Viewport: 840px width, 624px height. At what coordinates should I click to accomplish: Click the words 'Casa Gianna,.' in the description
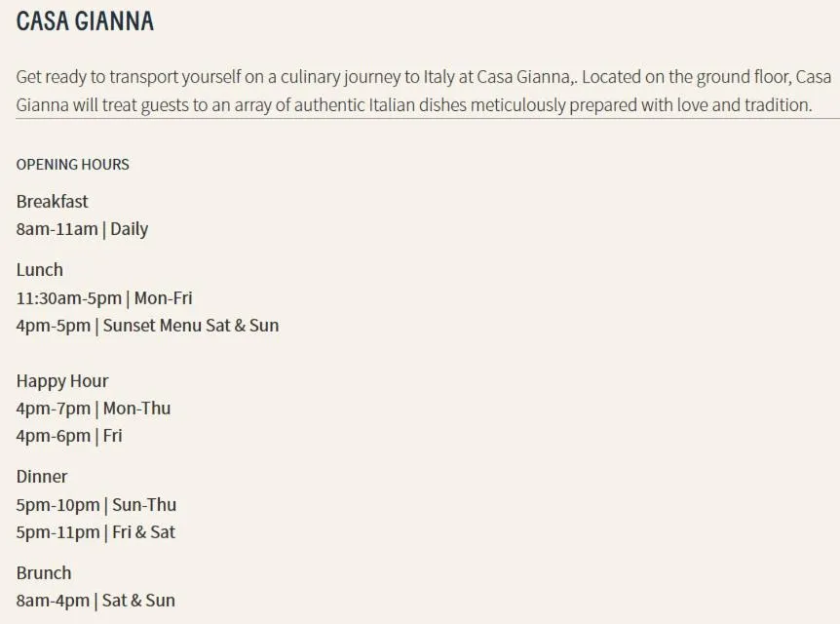tap(527, 77)
